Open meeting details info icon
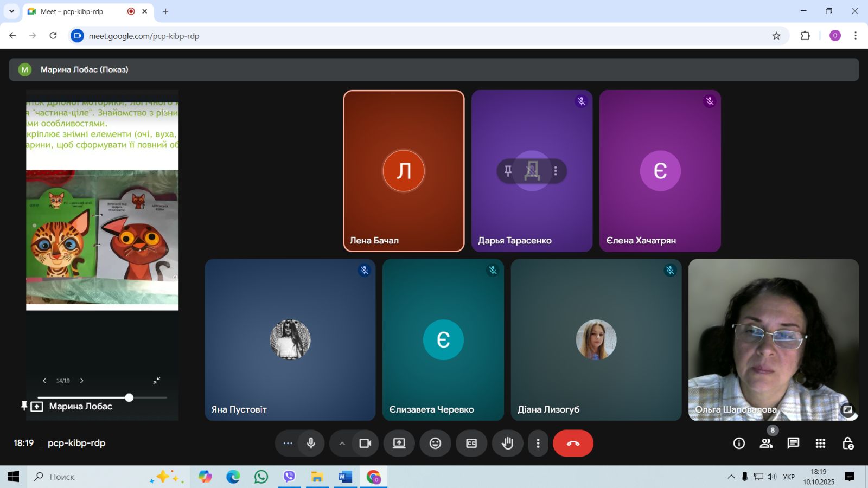Image resolution: width=868 pixels, height=488 pixels. [739, 444]
